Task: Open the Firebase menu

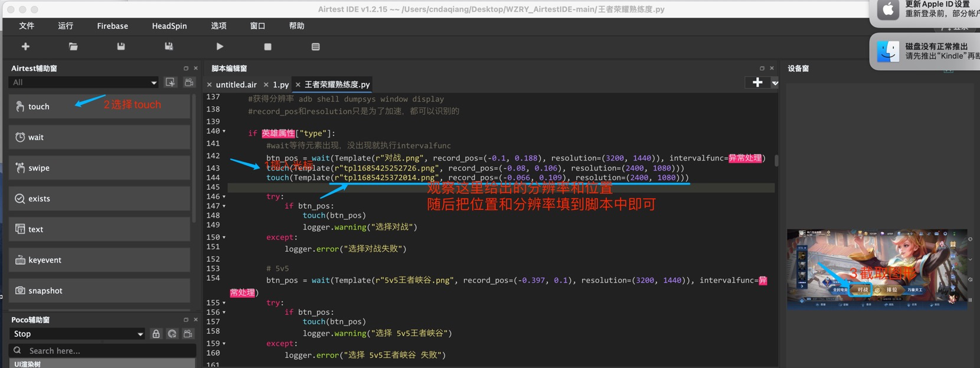Action: tap(113, 26)
